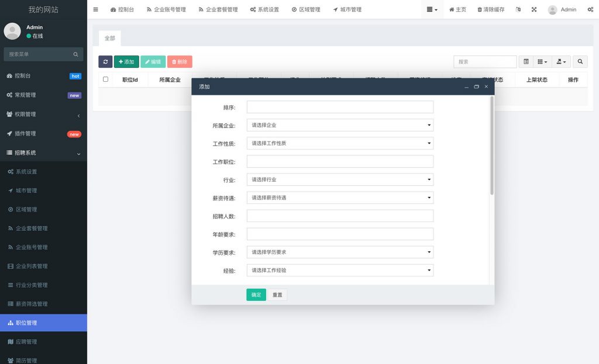Open the 所属企业 dropdown in the dialog

pyautogui.click(x=340, y=125)
